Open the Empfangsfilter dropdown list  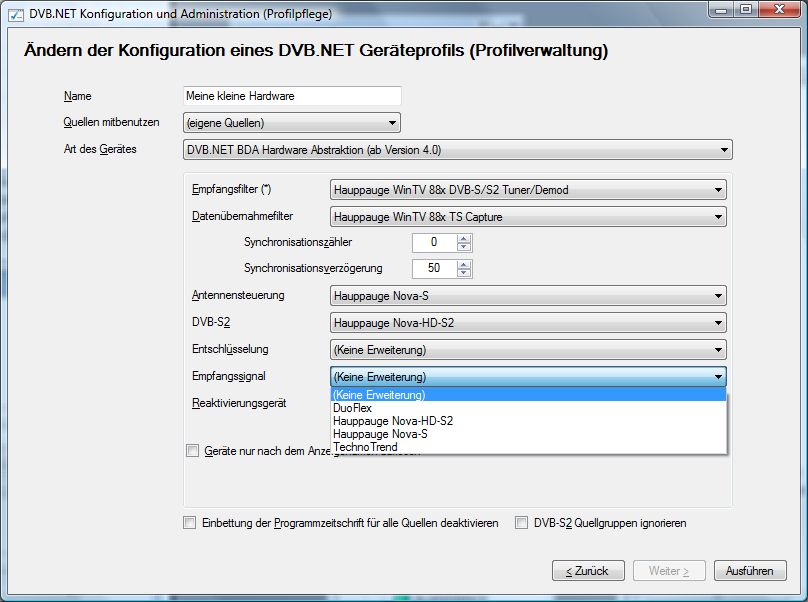(527, 189)
